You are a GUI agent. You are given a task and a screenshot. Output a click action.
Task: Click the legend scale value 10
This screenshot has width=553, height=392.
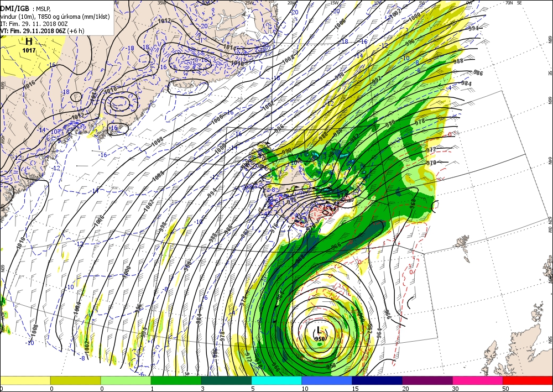pos(305,389)
